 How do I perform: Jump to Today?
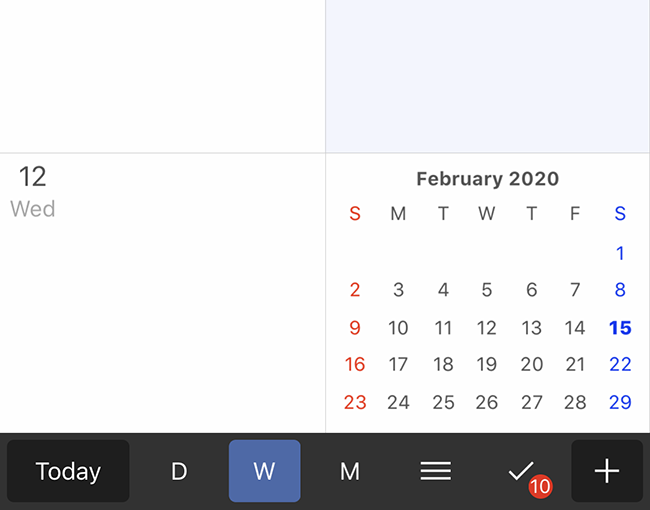tap(68, 471)
